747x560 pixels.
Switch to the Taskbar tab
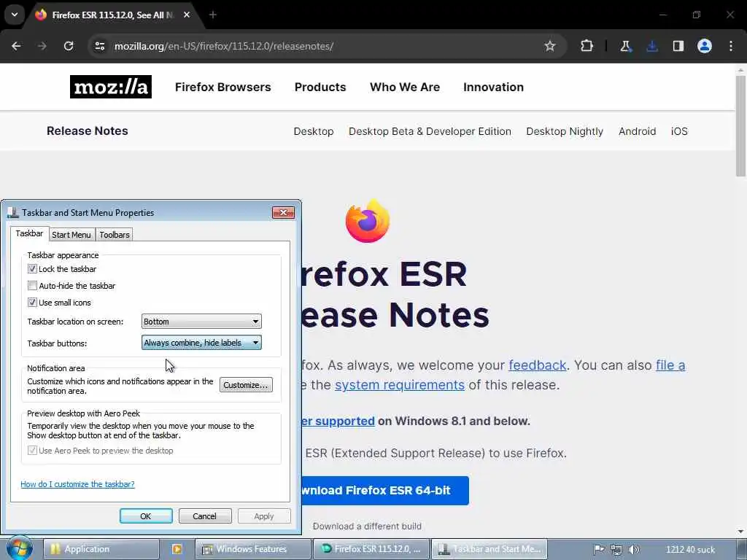[x=29, y=233]
